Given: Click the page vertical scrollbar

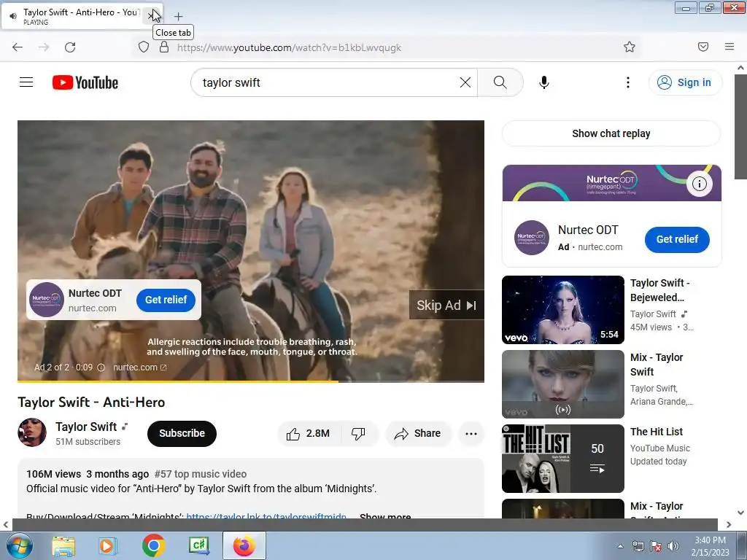Looking at the screenshot, I should [x=740, y=128].
